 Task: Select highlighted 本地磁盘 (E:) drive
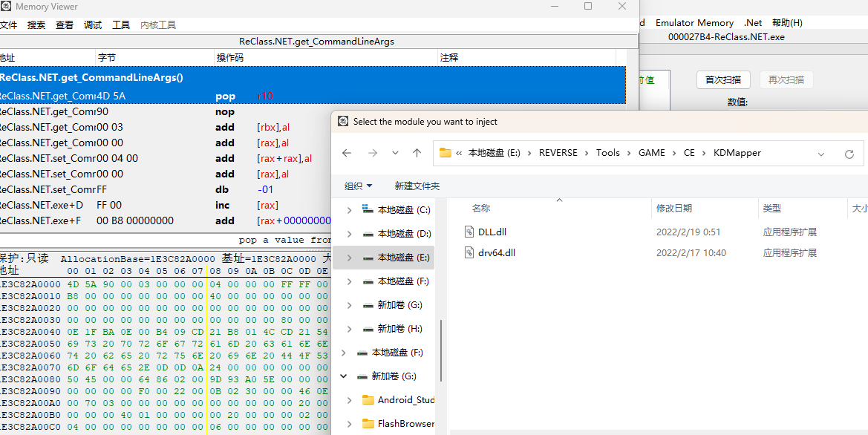384,258
